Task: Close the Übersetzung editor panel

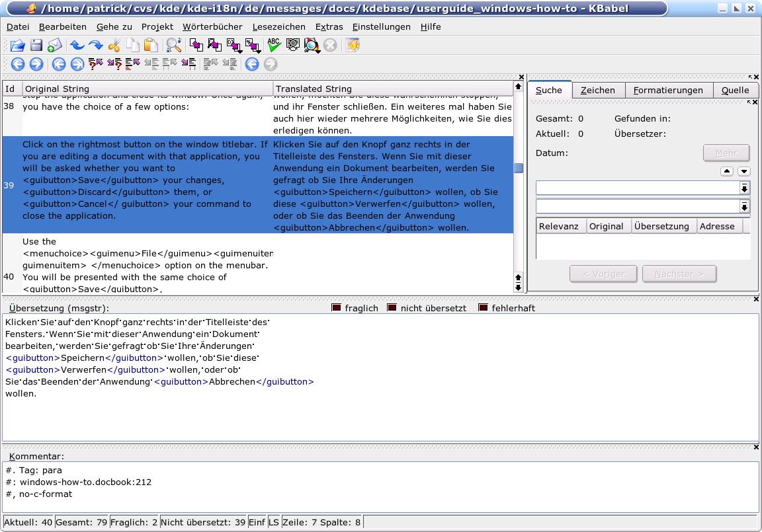Action: tap(756, 299)
